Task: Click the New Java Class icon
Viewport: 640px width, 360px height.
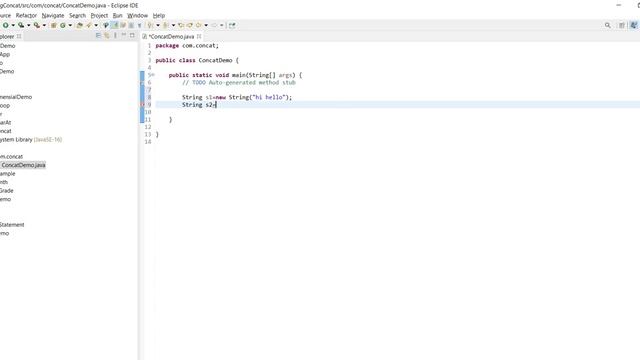Action: pyautogui.click(x=63, y=25)
